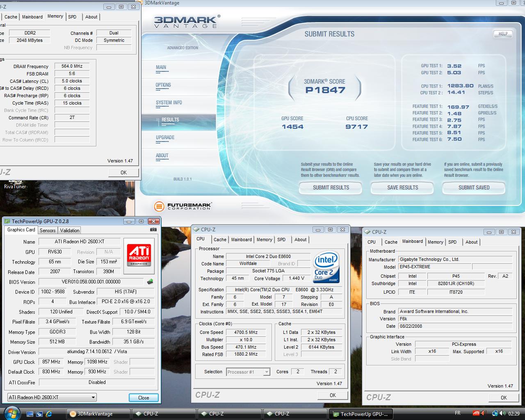Open RivaTuner desktop shortcut
Image resolution: width=525 pixels, height=420 pixels.
(x=15, y=184)
